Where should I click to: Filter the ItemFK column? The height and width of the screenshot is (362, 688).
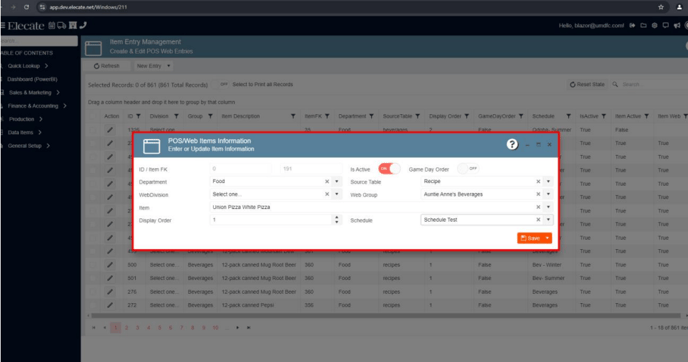point(327,116)
